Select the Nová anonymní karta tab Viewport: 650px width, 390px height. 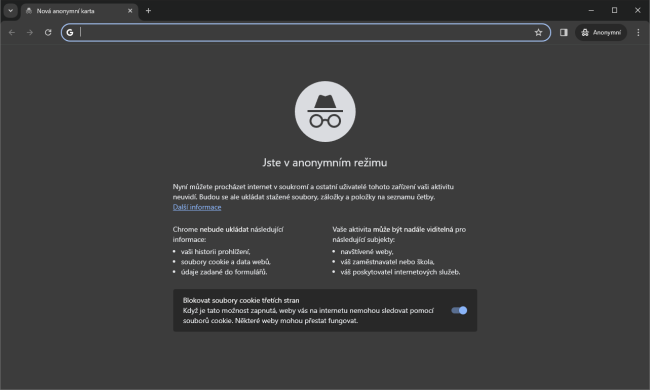click(x=75, y=11)
